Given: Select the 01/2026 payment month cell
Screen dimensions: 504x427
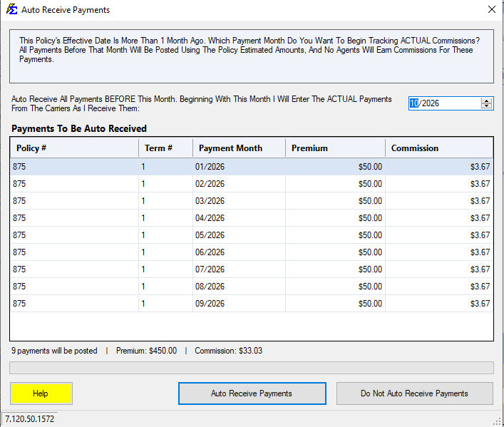Looking at the screenshot, I should coord(239,167).
